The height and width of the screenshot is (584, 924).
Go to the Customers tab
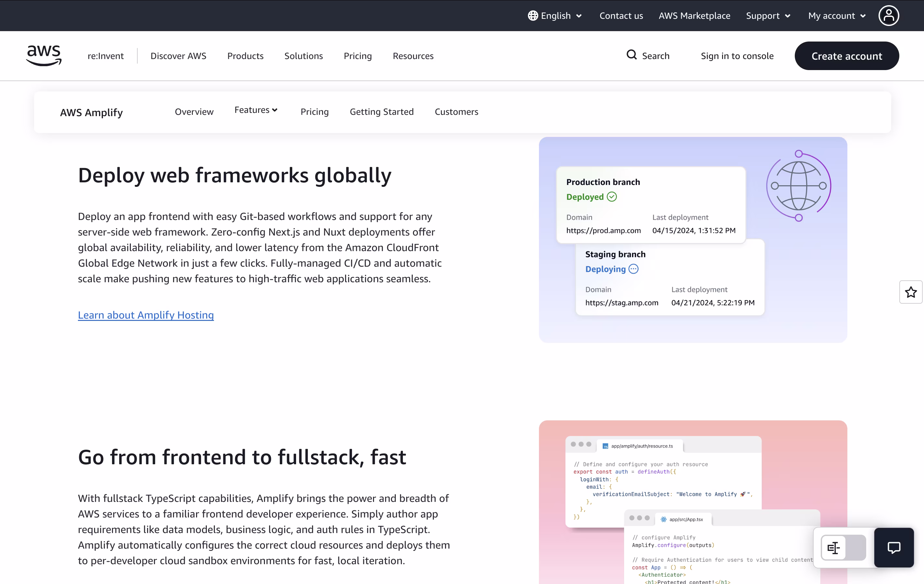pos(456,112)
